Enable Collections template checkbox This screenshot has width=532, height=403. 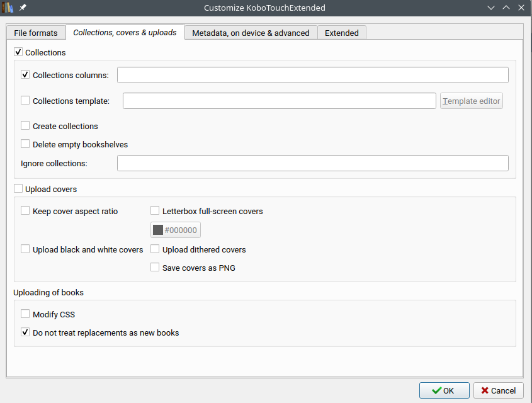tap(25, 100)
